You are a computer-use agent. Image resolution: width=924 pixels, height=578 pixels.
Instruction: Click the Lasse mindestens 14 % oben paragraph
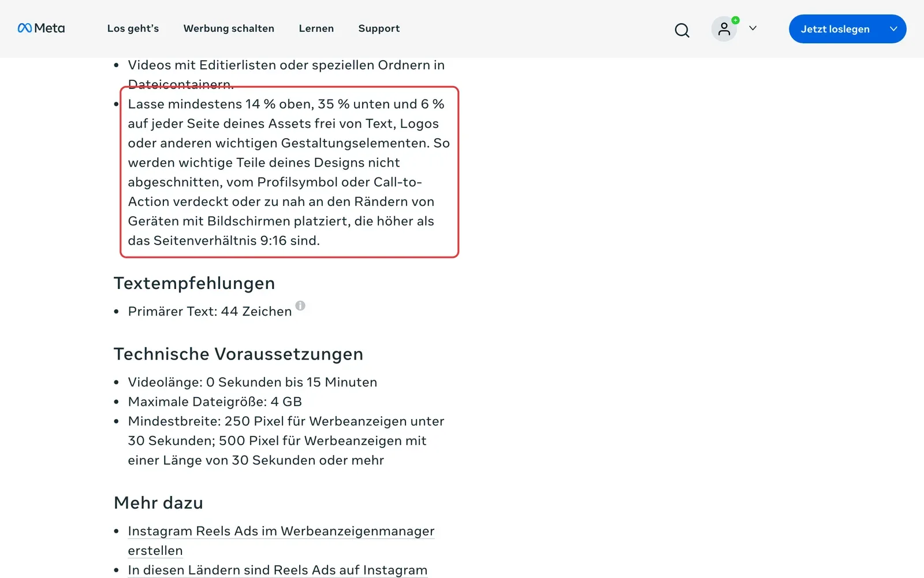(289, 172)
